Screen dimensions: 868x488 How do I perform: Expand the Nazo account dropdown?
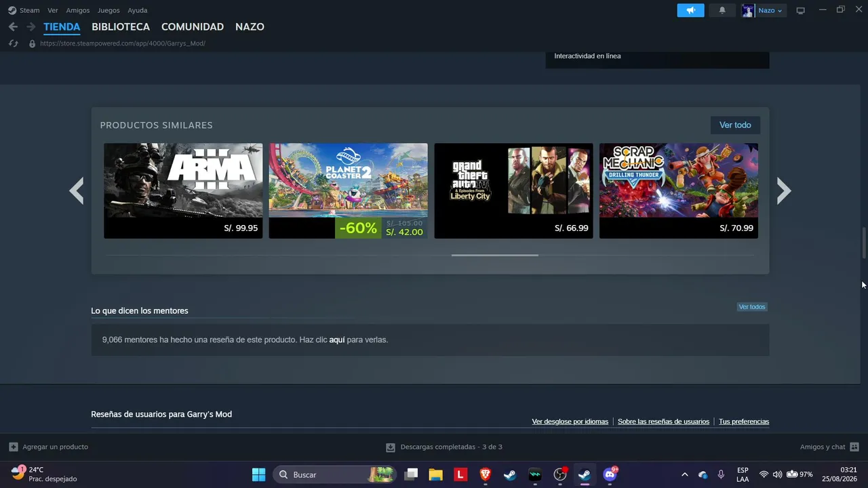tap(770, 10)
